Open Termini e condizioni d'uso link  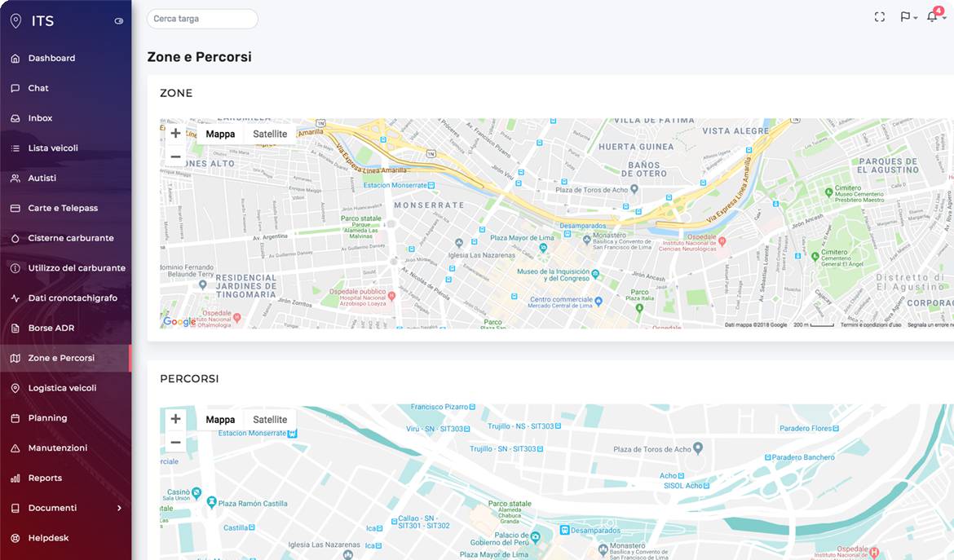coord(871,325)
